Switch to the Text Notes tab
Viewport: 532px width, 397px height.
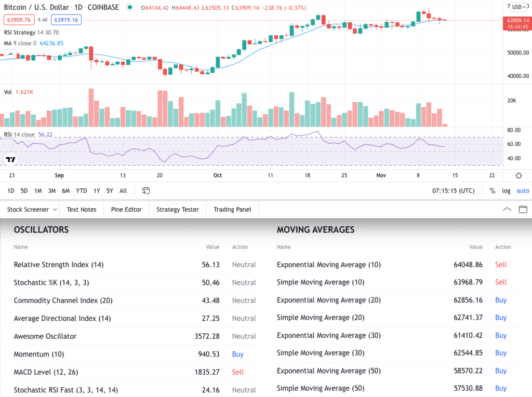(x=82, y=210)
